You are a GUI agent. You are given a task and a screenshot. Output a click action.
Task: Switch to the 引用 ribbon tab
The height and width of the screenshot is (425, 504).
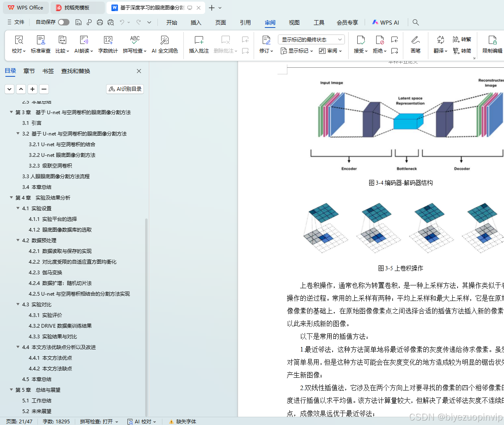coord(245,23)
